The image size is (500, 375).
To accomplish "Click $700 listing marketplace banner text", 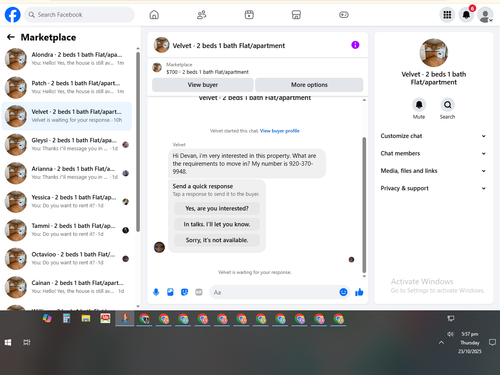I will (x=207, y=72).
